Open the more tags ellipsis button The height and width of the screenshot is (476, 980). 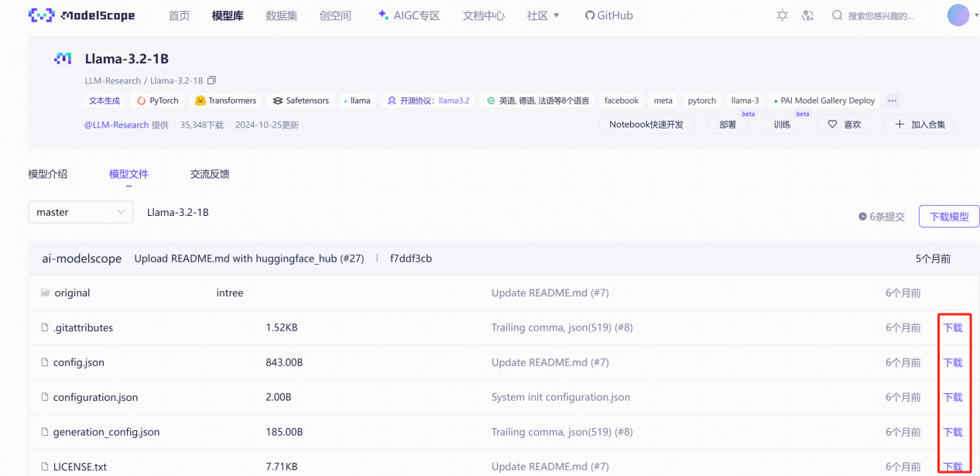[892, 101]
